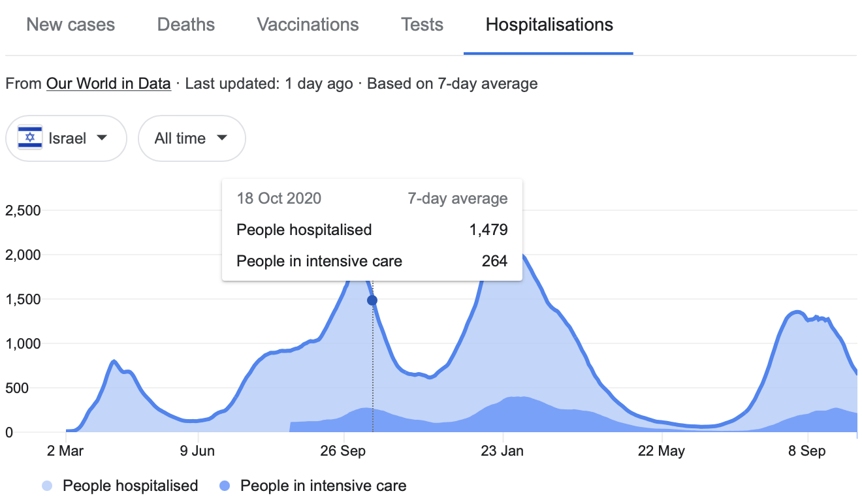The width and height of the screenshot is (862, 504).
Task: Open the Our World in Data link
Action: (x=108, y=84)
